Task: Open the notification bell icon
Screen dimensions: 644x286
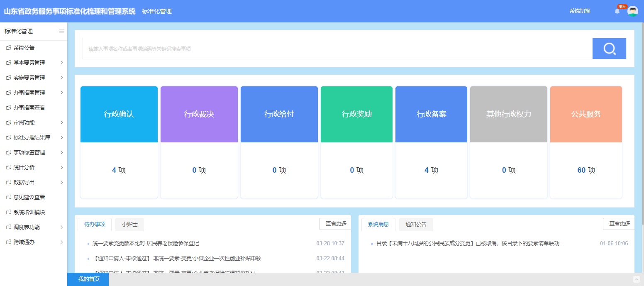Action: tap(617, 11)
